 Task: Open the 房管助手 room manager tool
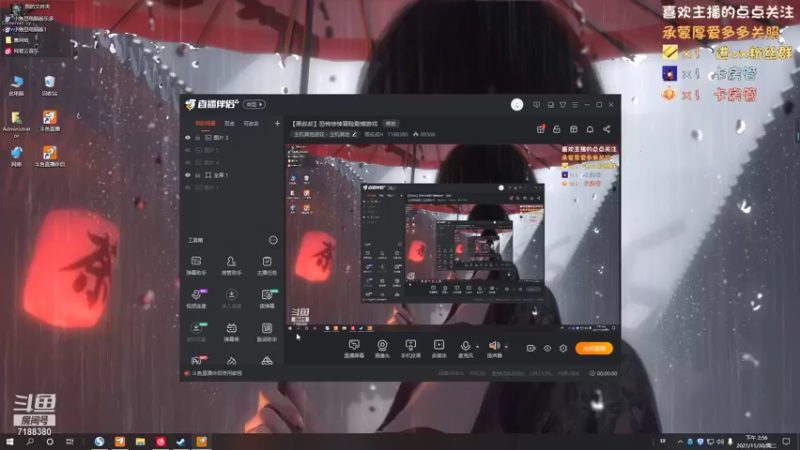pyautogui.click(x=231, y=266)
